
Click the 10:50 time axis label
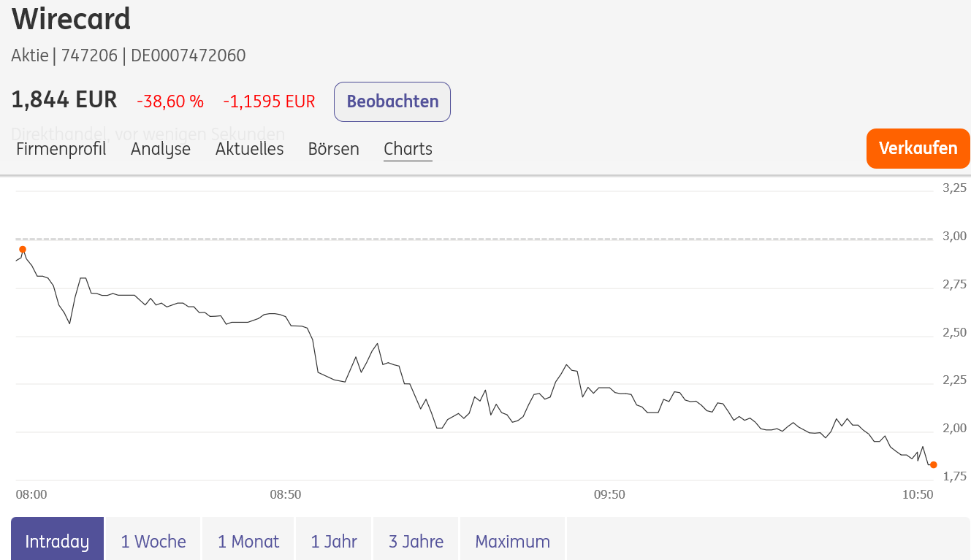(x=918, y=494)
